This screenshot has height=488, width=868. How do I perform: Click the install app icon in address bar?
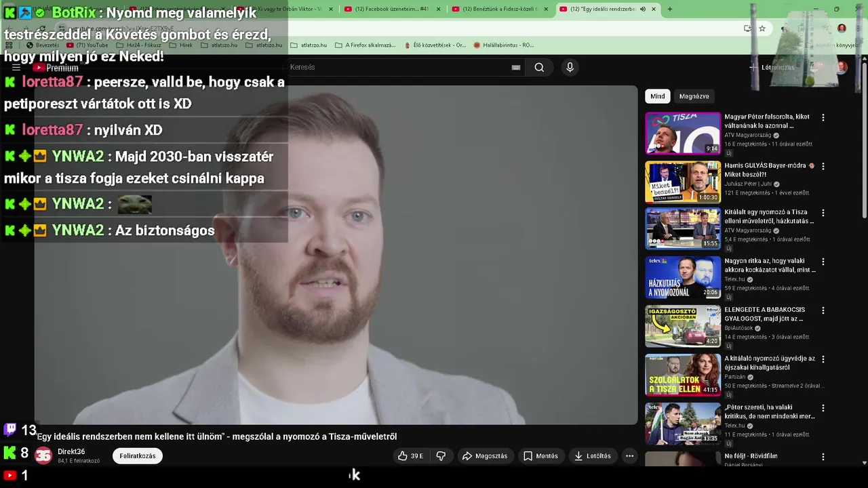(x=747, y=28)
